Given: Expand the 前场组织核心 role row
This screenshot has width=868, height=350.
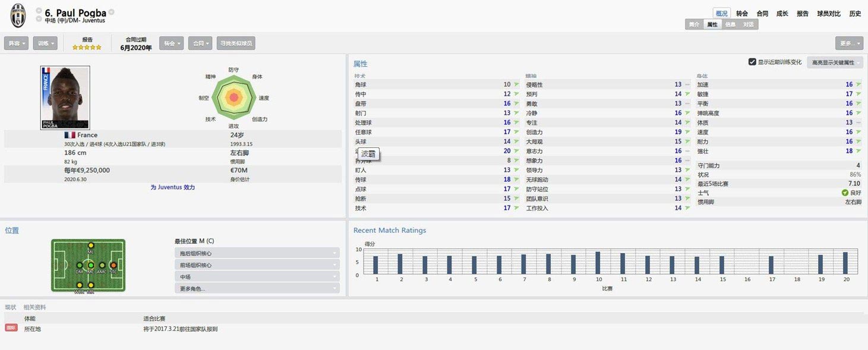Looking at the screenshot, I should [257, 265].
